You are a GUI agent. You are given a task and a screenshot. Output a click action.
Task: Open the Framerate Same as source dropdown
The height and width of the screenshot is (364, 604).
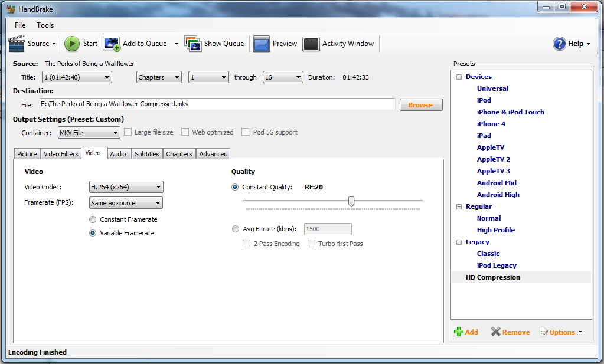point(126,203)
